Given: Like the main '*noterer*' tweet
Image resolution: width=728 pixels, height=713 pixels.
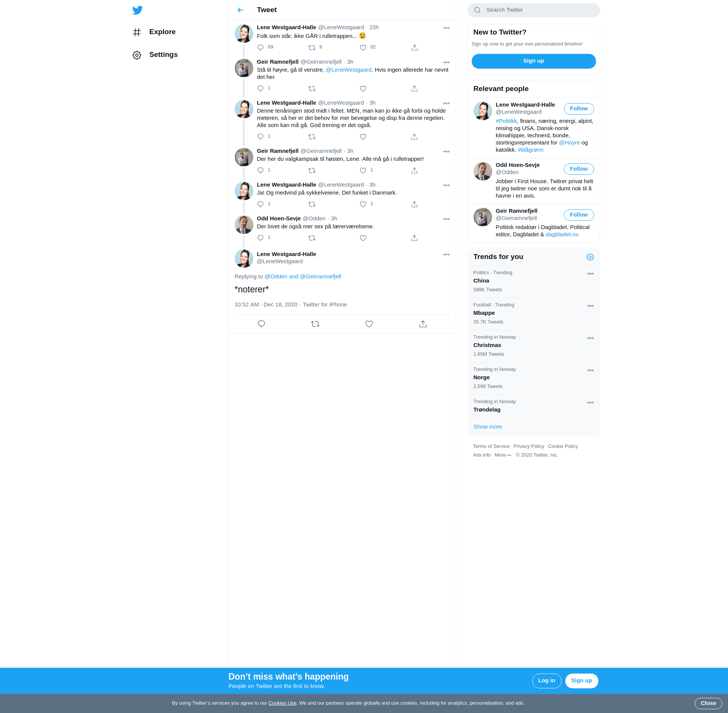Looking at the screenshot, I should (x=369, y=324).
